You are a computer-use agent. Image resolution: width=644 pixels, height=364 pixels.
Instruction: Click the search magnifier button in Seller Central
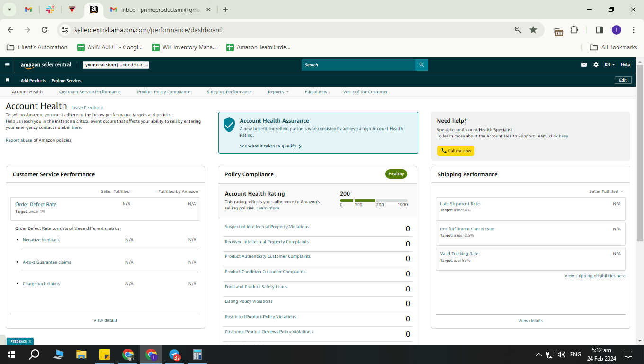(x=421, y=65)
